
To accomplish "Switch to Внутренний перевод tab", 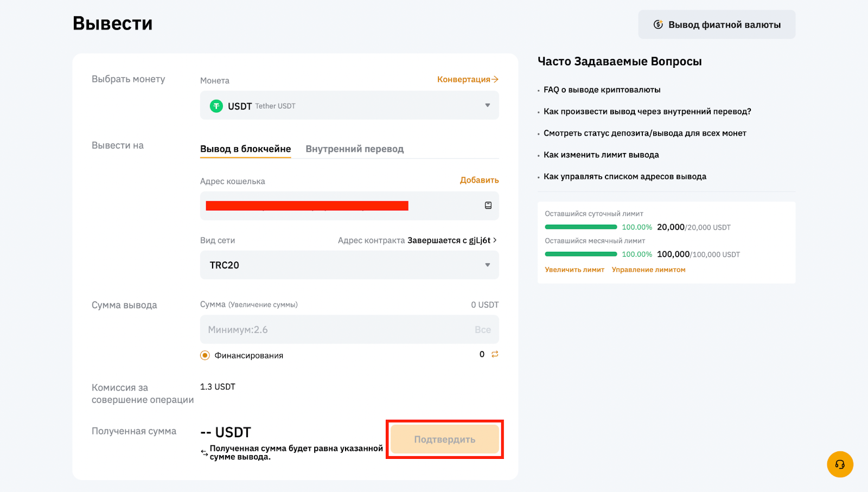I will [355, 149].
